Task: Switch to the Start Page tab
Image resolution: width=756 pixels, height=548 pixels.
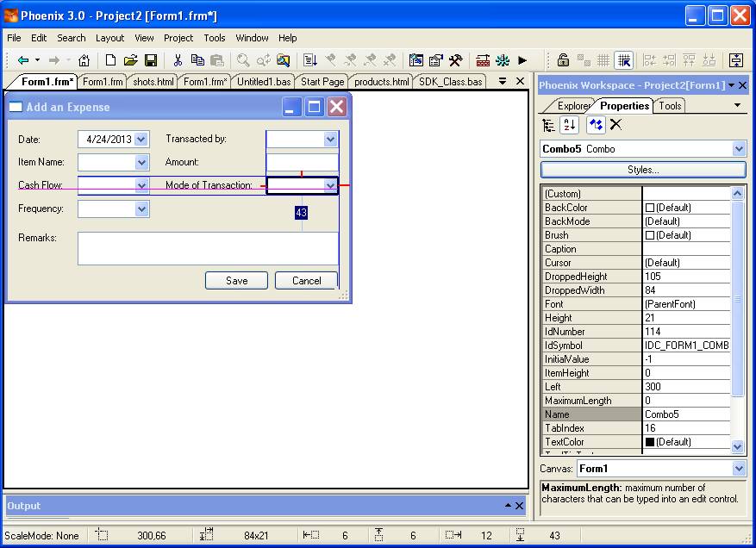Action: 322,82
